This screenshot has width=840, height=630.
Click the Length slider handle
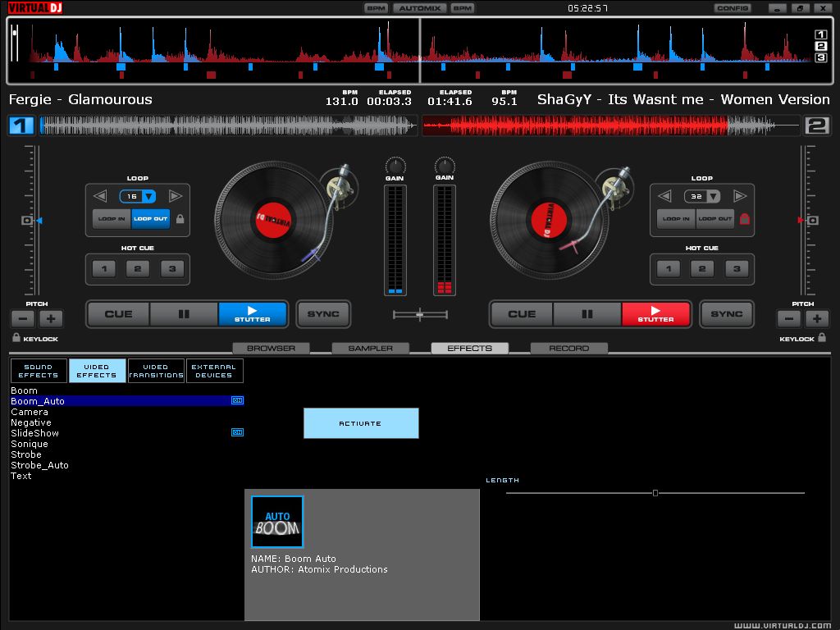point(655,493)
